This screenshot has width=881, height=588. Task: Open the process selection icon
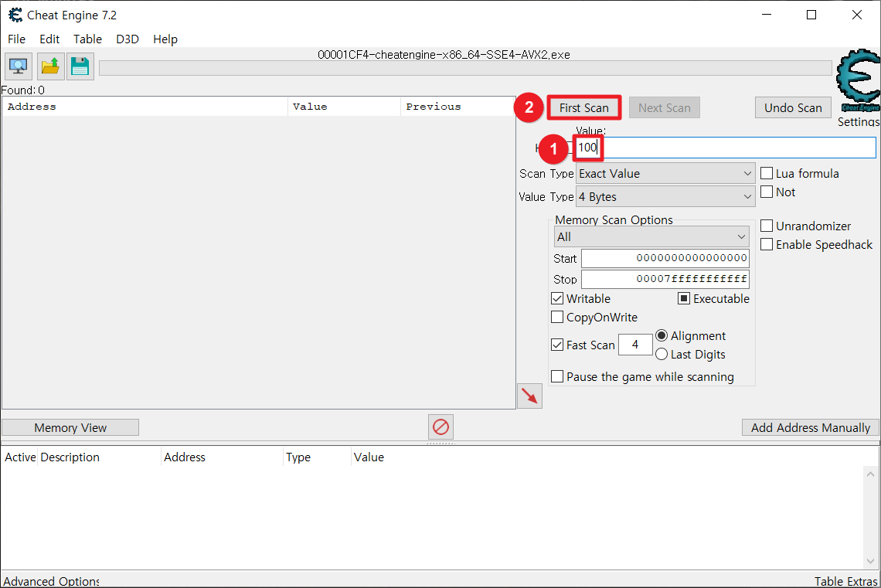tap(19, 66)
